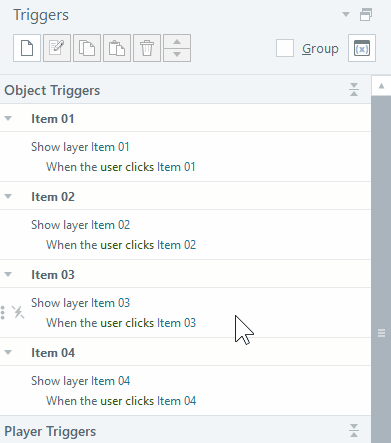Image resolution: width=391 pixels, height=443 pixels.
Task: Enable the Group checkbox
Action: point(285,48)
